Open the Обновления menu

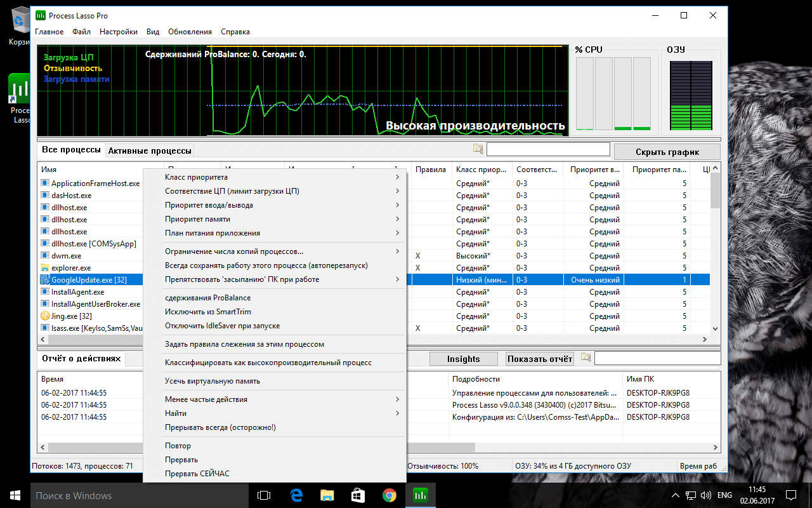pyautogui.click(x=190, y=32)
